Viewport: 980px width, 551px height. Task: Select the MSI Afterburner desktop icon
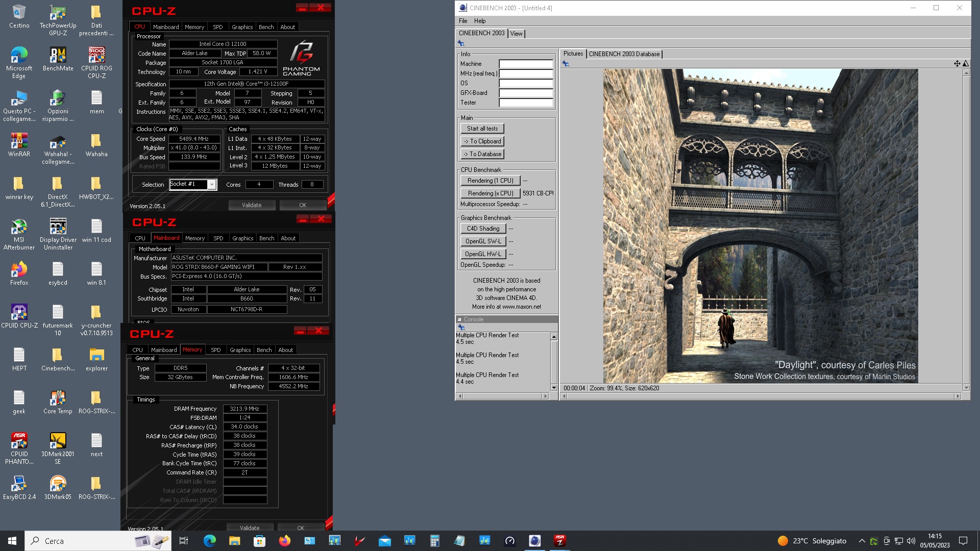pos(19,234)
